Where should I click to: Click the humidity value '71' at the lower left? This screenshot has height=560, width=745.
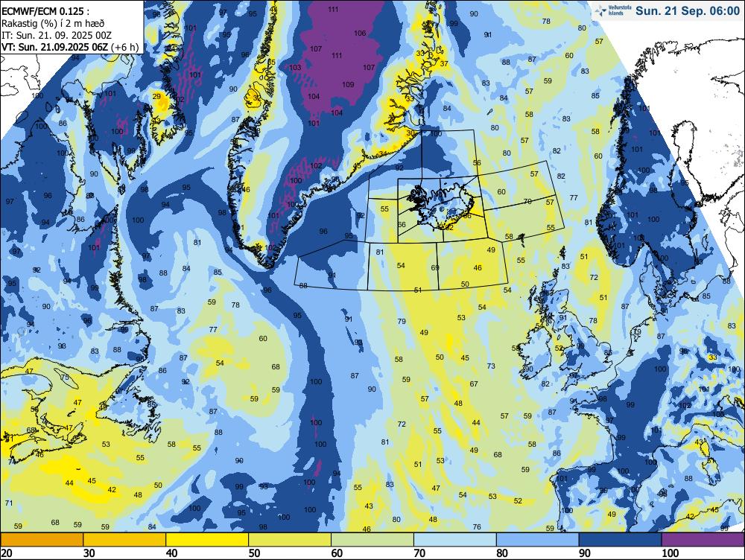[8, 503]
